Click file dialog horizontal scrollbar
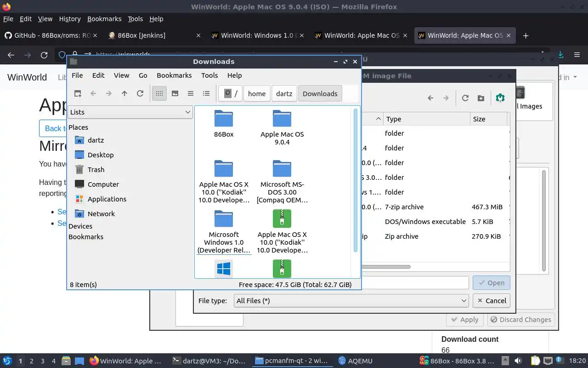Image resolution: width=588 pixels, height=368 pixels. pos(386,266)
